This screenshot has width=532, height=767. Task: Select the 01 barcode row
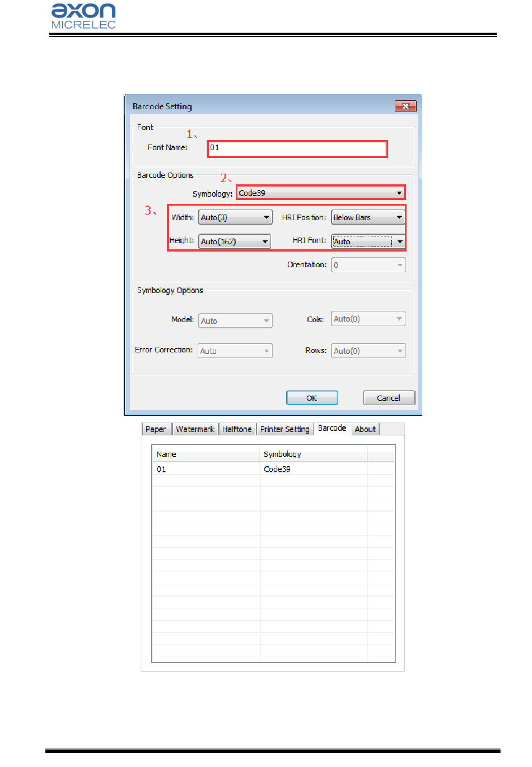tap(273, 469)
